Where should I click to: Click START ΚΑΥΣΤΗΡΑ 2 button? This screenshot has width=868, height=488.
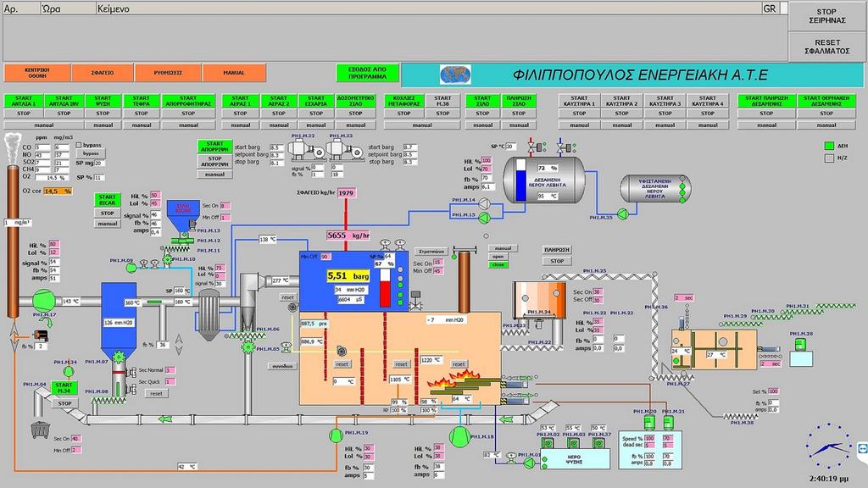point(621,101)
